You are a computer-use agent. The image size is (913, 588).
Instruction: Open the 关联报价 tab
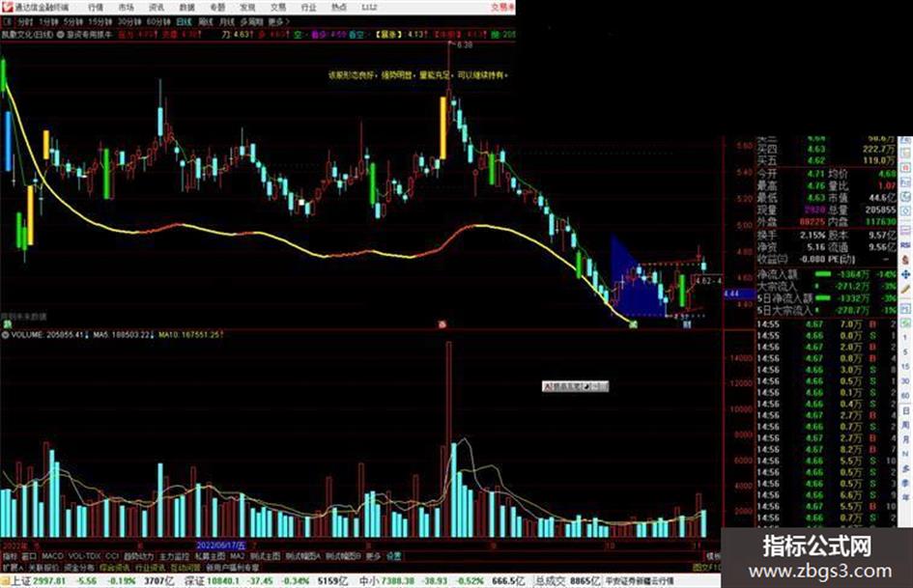43,567
